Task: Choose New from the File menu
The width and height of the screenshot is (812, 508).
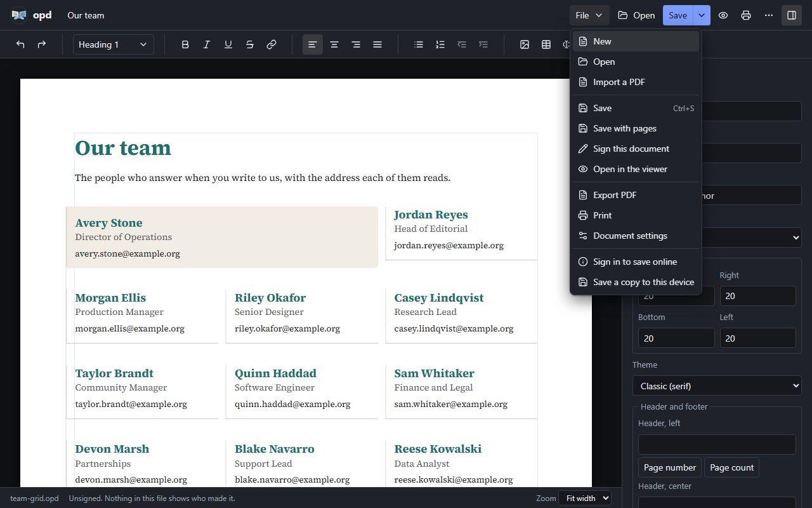Action: [x=636, y=41]
